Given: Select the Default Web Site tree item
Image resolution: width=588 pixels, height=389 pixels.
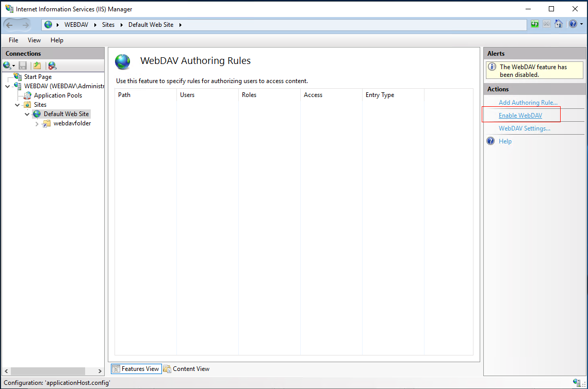Looking at the screenshot, I should [66, 114].
